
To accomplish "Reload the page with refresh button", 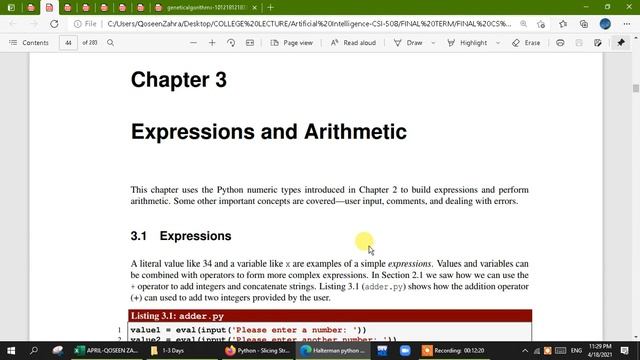I will (x=54, y=24).
